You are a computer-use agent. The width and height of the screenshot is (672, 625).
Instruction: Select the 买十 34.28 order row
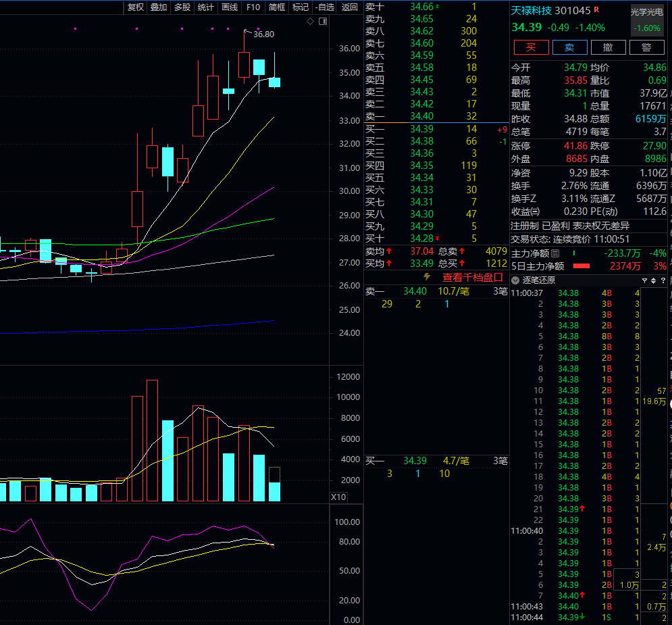tap(436, 239)
